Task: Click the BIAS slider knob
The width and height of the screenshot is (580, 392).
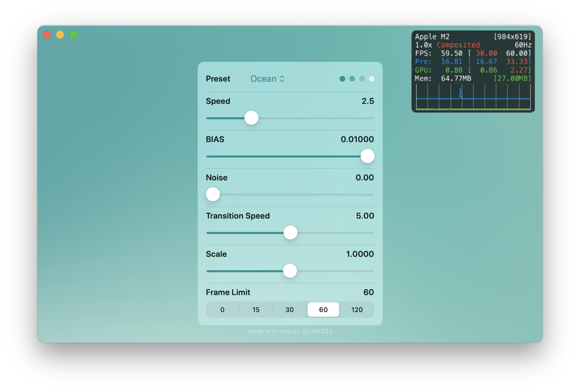Action: 367,156
